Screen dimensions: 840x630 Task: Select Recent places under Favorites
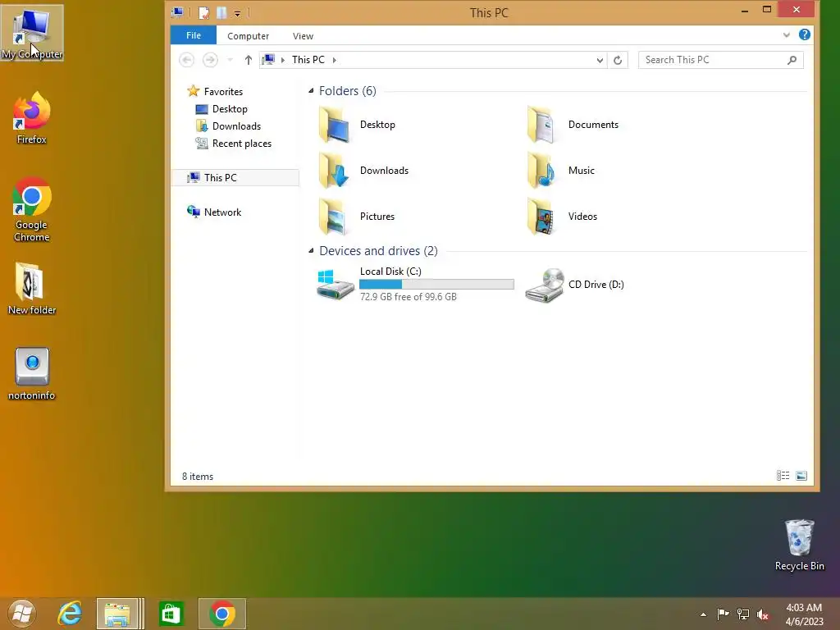click(x=234, y=143)
